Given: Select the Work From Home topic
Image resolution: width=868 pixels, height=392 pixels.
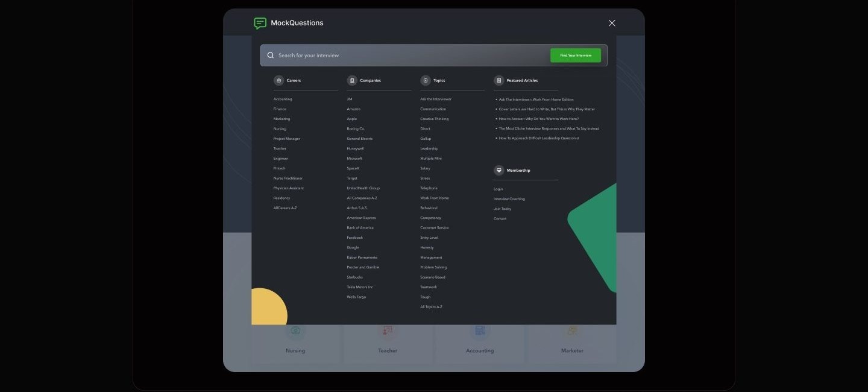Looking at the screenshot, I should pos(435,198).
